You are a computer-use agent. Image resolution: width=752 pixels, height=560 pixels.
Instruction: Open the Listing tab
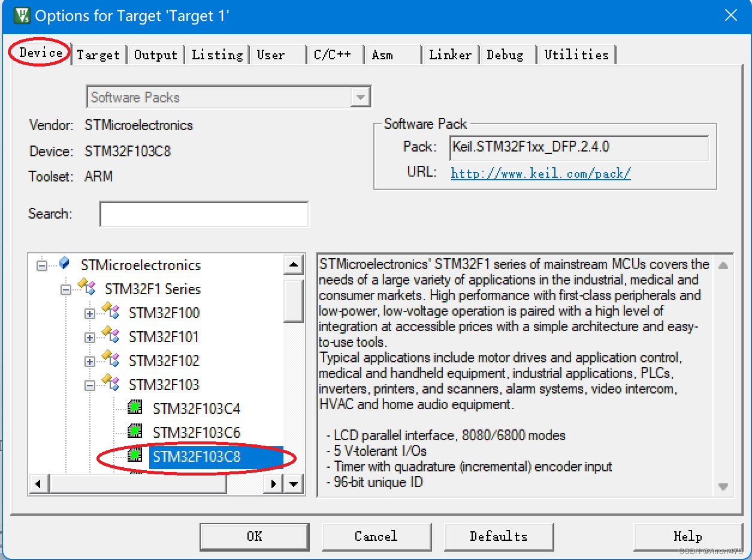tap(217, 55)
